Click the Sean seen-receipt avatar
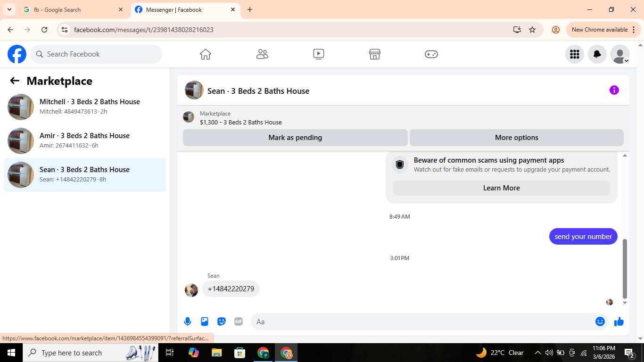 point(610,302)
